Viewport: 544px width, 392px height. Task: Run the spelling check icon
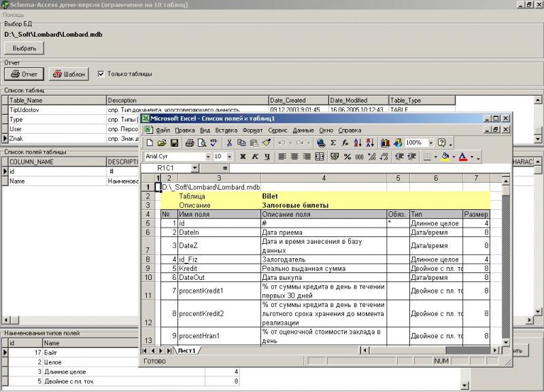click(x=214, y=143)
